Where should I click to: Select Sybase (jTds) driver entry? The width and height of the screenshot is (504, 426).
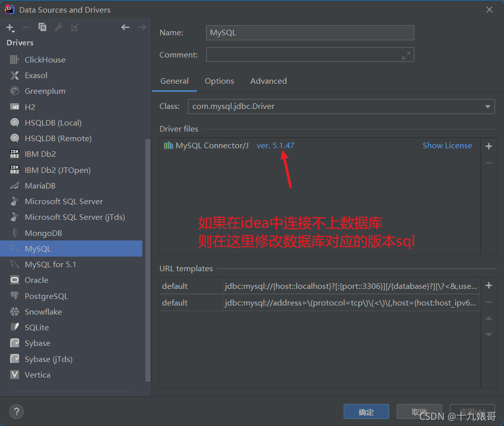point(71,359)
